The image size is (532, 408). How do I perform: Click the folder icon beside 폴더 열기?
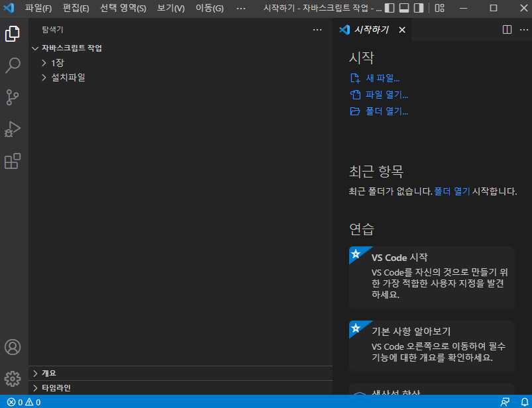[x=355, y=111]
